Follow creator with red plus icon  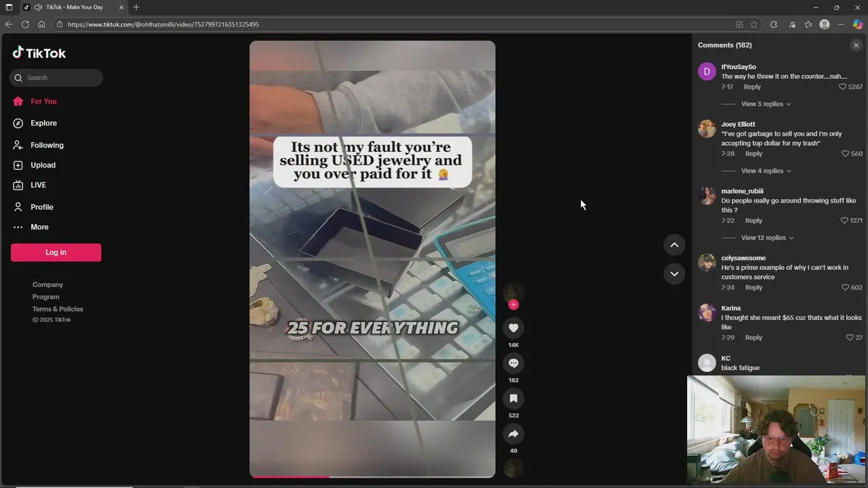(513, 305)
